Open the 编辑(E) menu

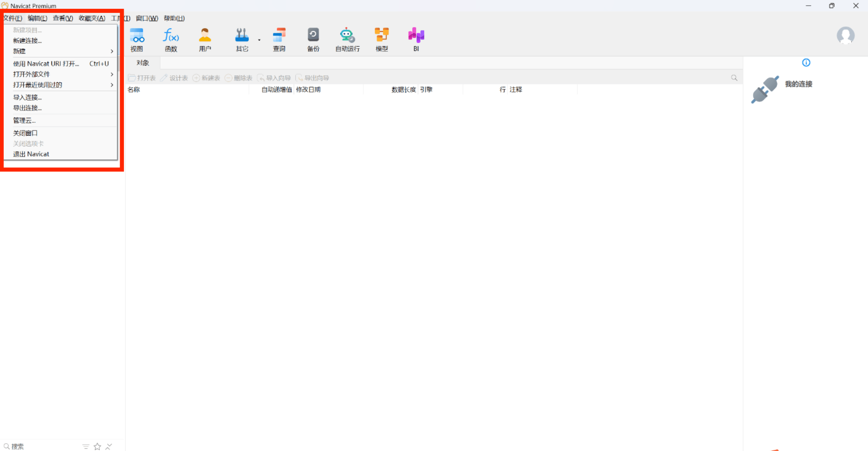click(x=37, y=18)
